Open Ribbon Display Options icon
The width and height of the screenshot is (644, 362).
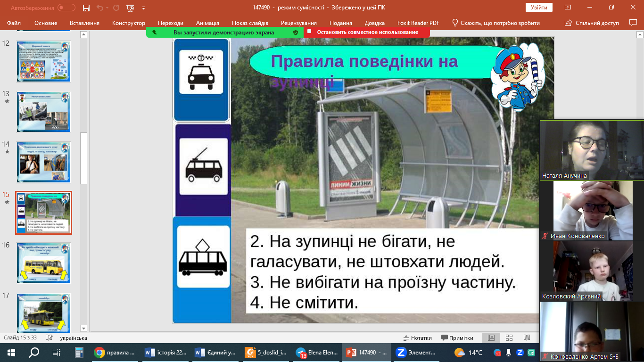tap(568, 8)
